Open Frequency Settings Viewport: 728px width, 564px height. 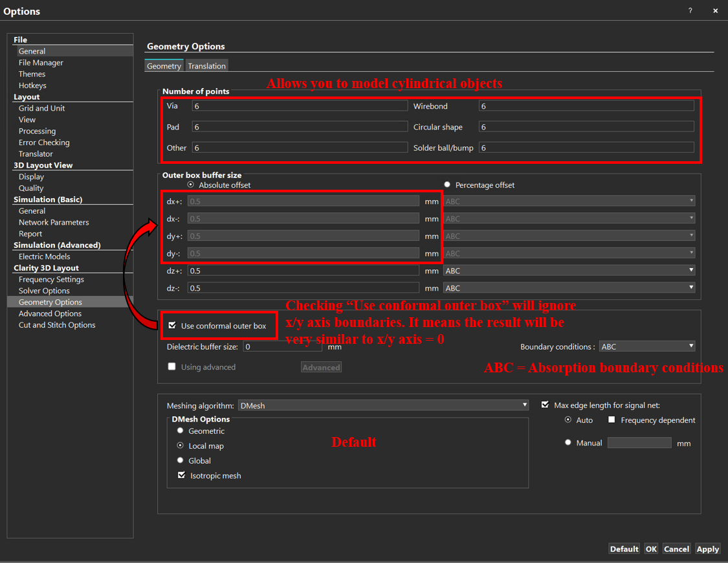(x=52, y=279)
